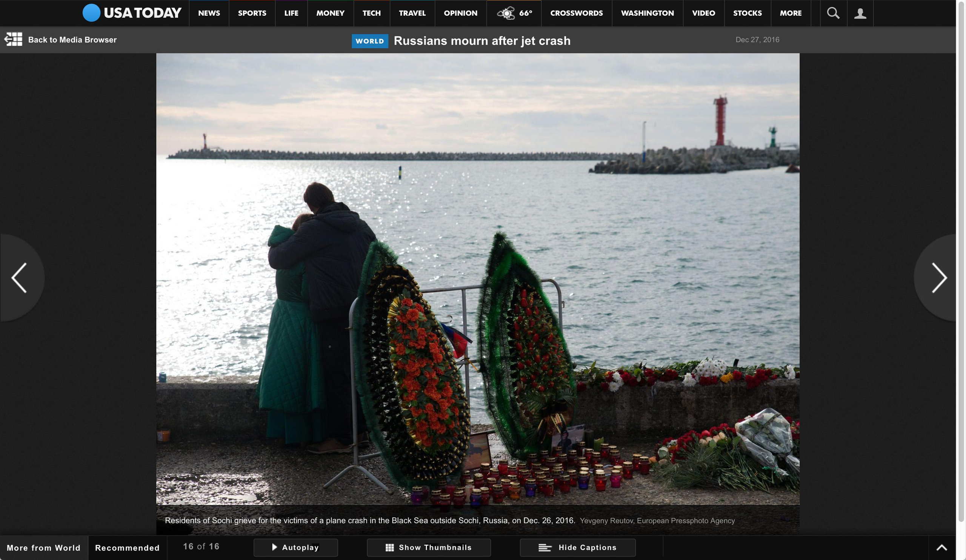
Task: Click the weather icon showing 66°
Action: pos(506,14)
